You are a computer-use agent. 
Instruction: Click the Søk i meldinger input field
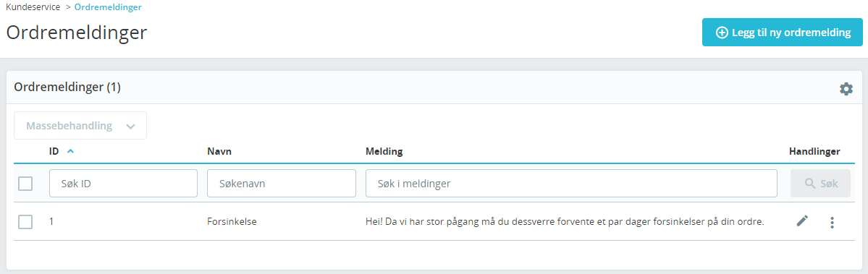point(571,184)
